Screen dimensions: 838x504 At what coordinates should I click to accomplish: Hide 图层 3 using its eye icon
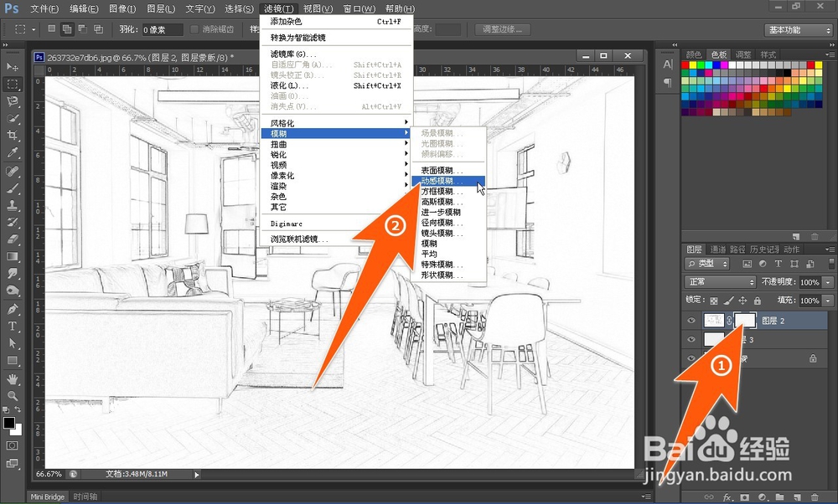pos(691,340)
